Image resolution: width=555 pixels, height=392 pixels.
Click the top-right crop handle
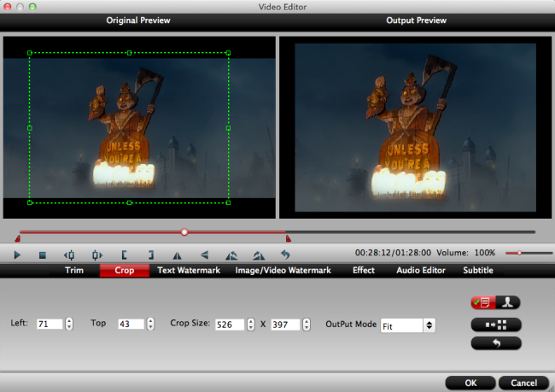(x=228, y=53)
